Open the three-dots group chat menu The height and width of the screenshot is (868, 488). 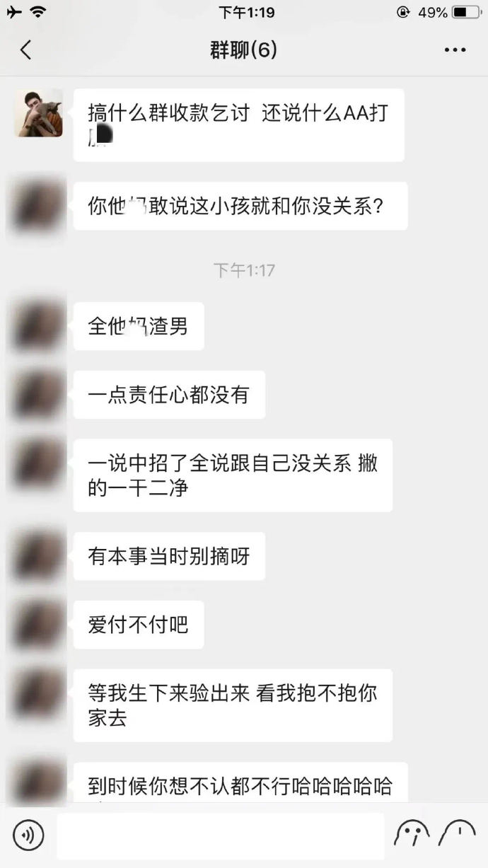click(x=455, y=50)
